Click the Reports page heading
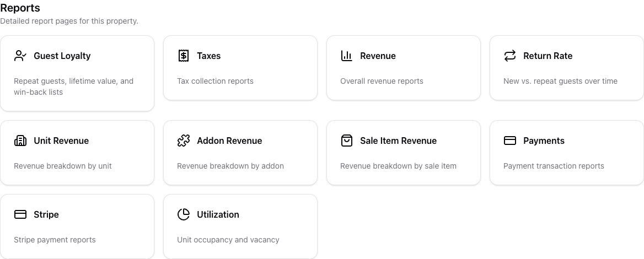This screenshot has width=644, height=259. [20, 8]
